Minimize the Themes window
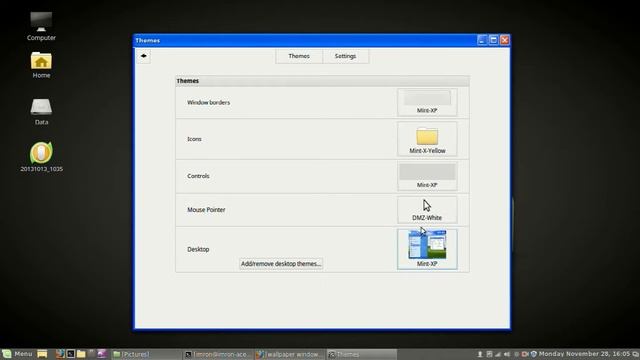 pyautogui.click(x=482, y=40)
